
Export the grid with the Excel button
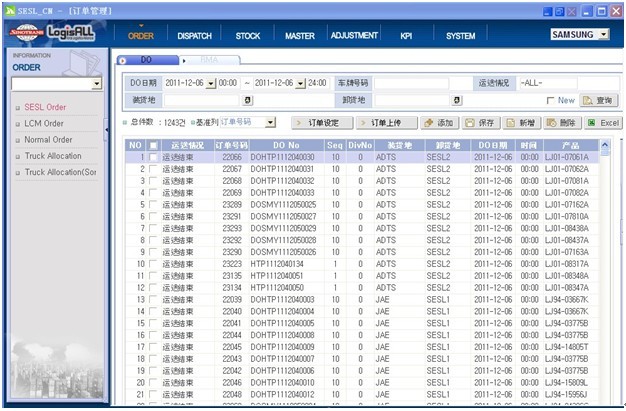(x=603, y=122)
